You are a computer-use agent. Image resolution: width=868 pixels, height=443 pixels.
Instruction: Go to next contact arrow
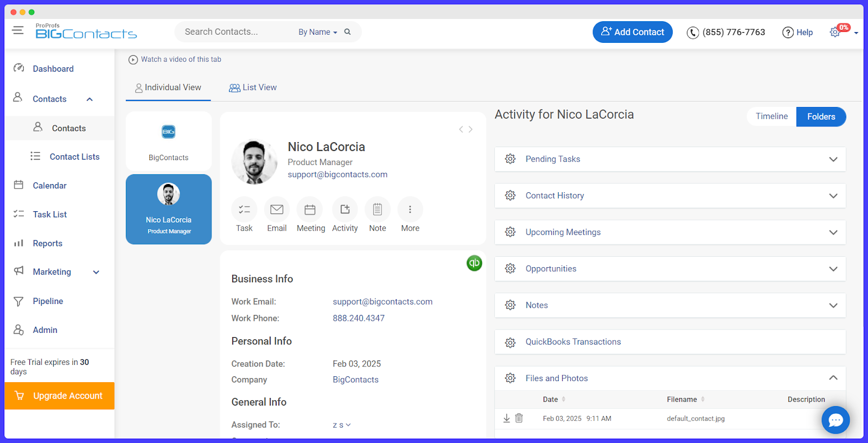[x=470, y=129]
